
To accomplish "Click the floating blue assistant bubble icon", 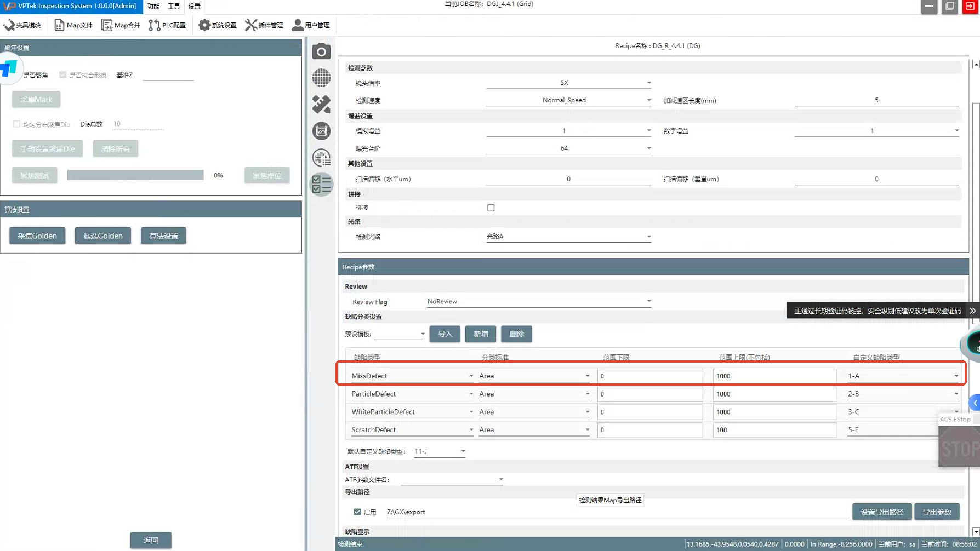I will click(x=10, y=69).
